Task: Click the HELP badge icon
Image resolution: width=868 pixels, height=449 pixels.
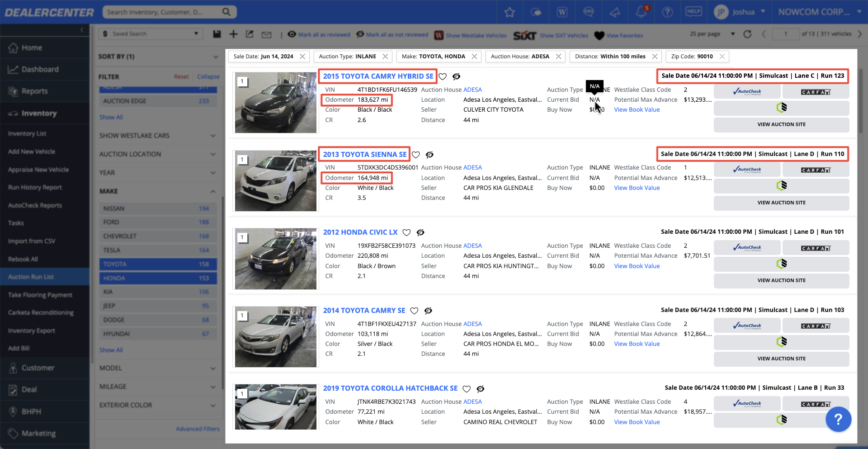Action: pos(693,12)
